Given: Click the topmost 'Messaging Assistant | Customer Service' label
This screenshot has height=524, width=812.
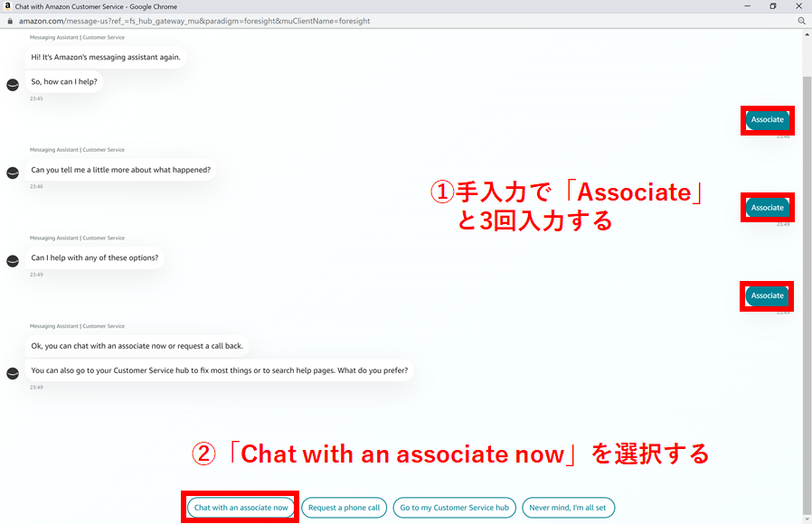Looking at the screenshot, I should pyautogui.click(x=77, y=37).
